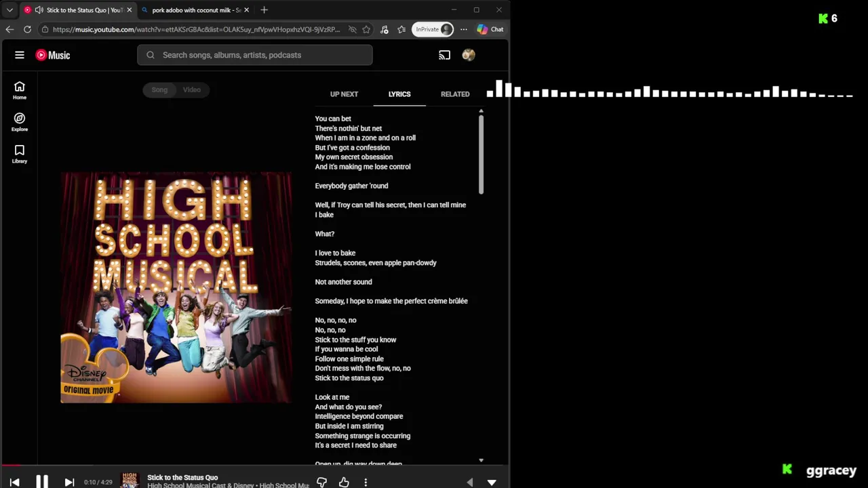
Task: Select the LYRICS tab
Action: [x=399, y=94]
